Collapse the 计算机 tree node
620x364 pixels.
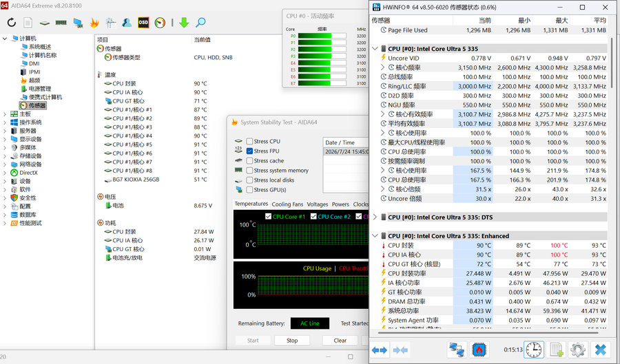tap(5, 39)
